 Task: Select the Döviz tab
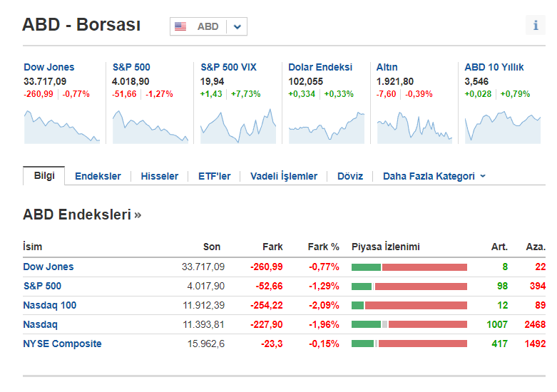point(350,176)
